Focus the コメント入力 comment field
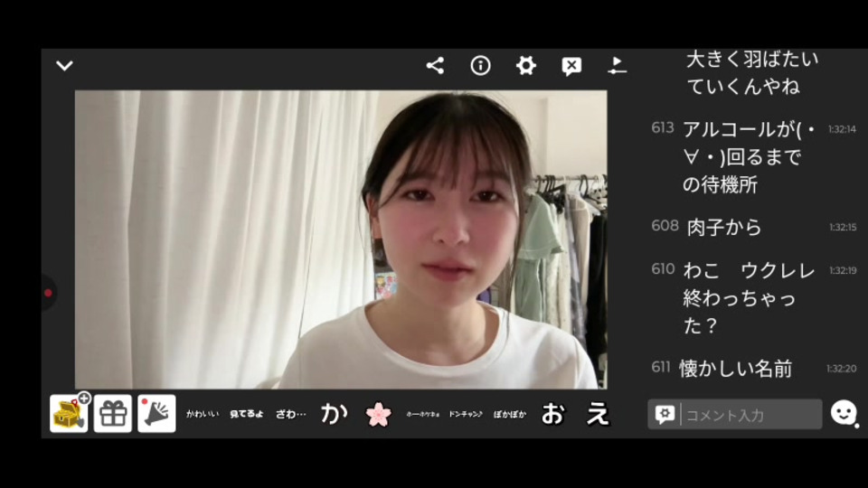Screen dimensions: 868x488 (751, 415)
